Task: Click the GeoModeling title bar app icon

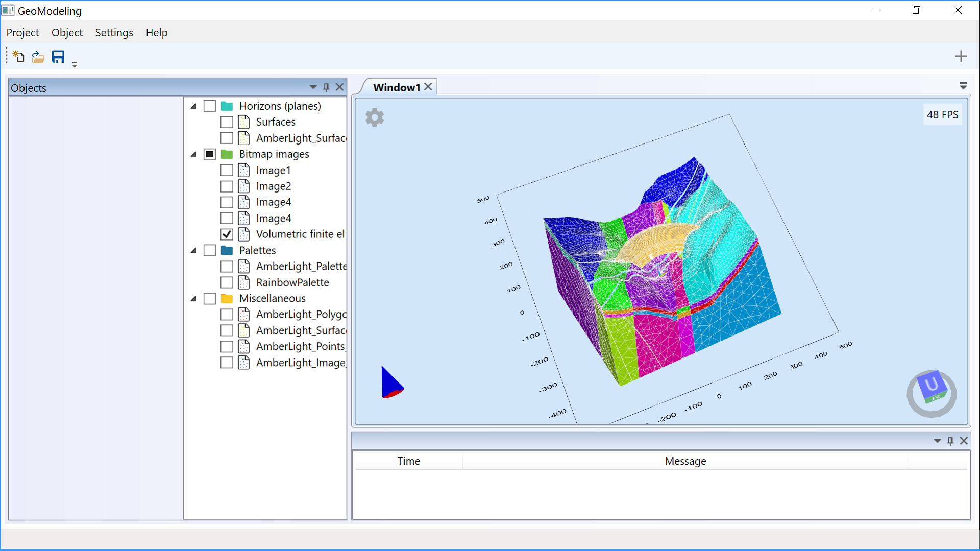Action: pyautogui.click(x=8, y=10)
